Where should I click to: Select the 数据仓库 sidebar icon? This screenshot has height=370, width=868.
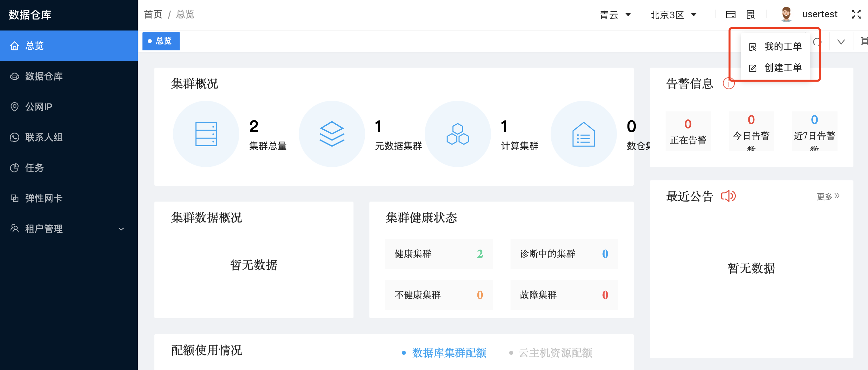coord(14,76)
